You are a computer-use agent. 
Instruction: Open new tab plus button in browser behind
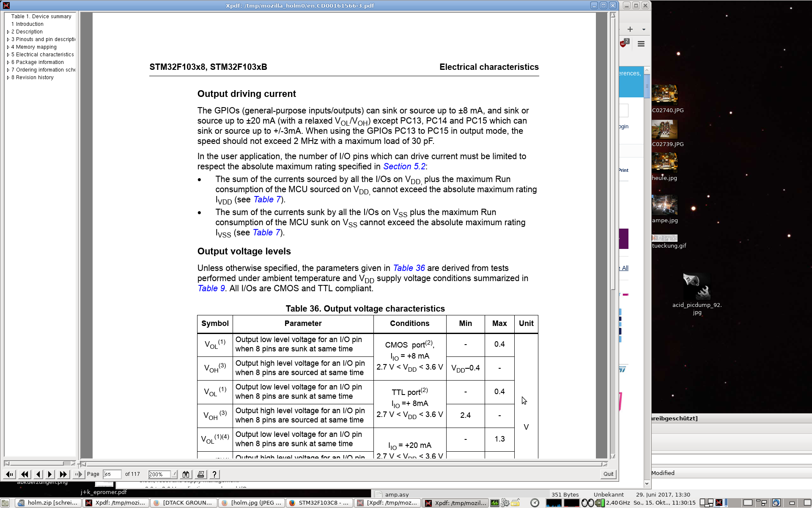click(x=630, y=29)
